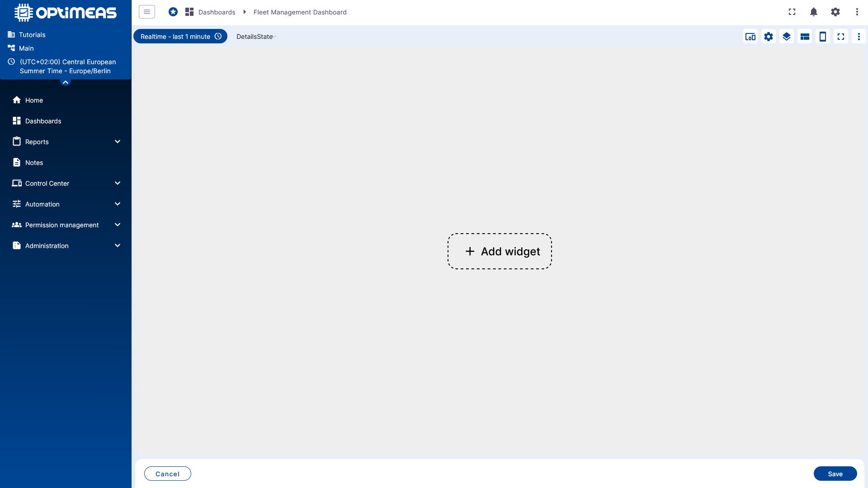
Task: Toggle mobile view icon in toolbar
Action: click(x=823, y=37)
